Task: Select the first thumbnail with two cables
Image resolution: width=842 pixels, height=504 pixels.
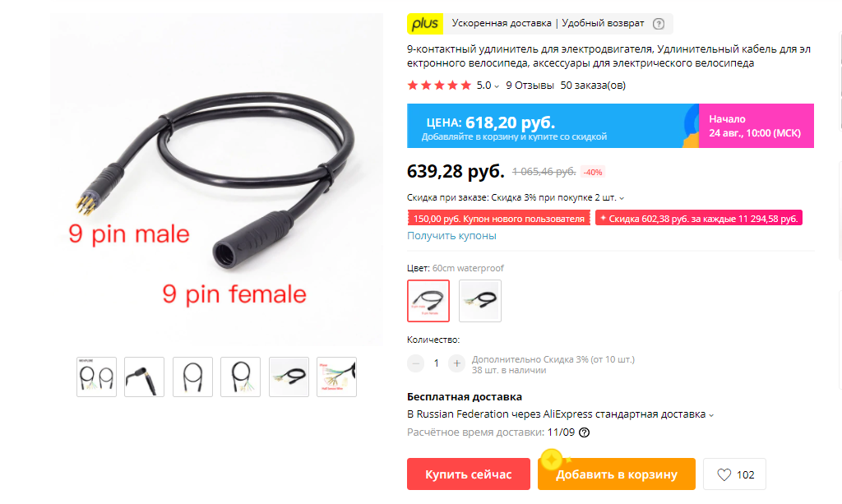Action: tap(97, 377)
